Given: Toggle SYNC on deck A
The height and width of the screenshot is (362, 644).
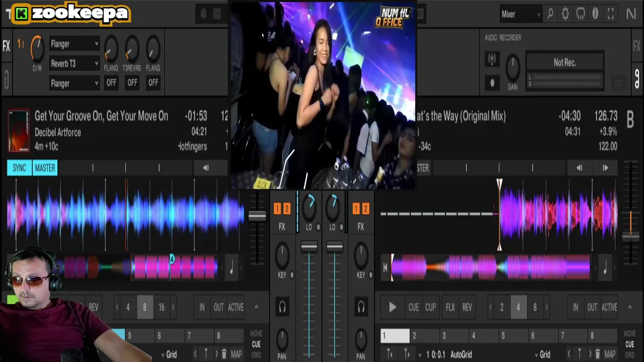Looking at the screenshot, I should pyautogui.click(x=19, y=168).
